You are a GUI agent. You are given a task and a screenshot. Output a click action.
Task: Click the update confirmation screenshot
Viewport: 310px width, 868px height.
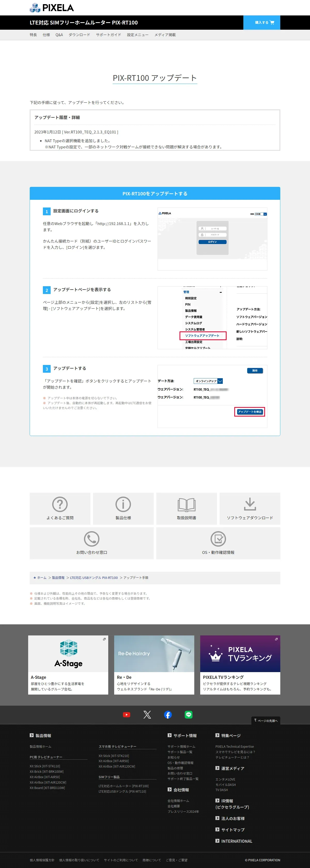pos(212,396)
